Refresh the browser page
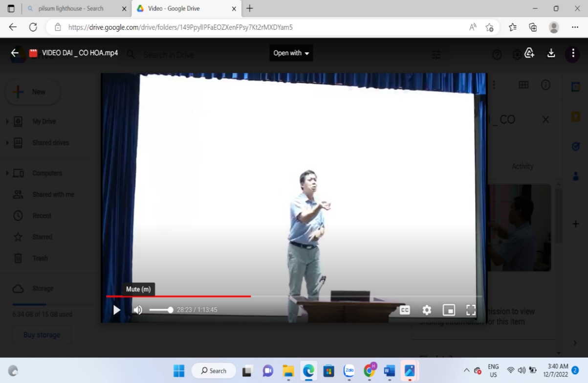This screenshot has width=588, height=383. (33, 27)
